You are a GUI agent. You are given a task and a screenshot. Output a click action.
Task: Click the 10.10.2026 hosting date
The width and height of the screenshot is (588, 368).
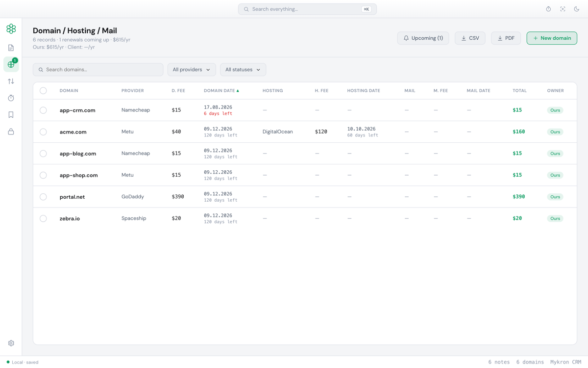361,129
